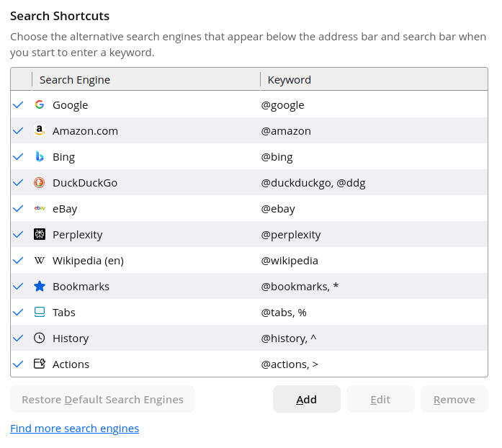The image size is (502, 448).
Task: Select the @history, ^ keyword cell
Action: pos(289,339)
